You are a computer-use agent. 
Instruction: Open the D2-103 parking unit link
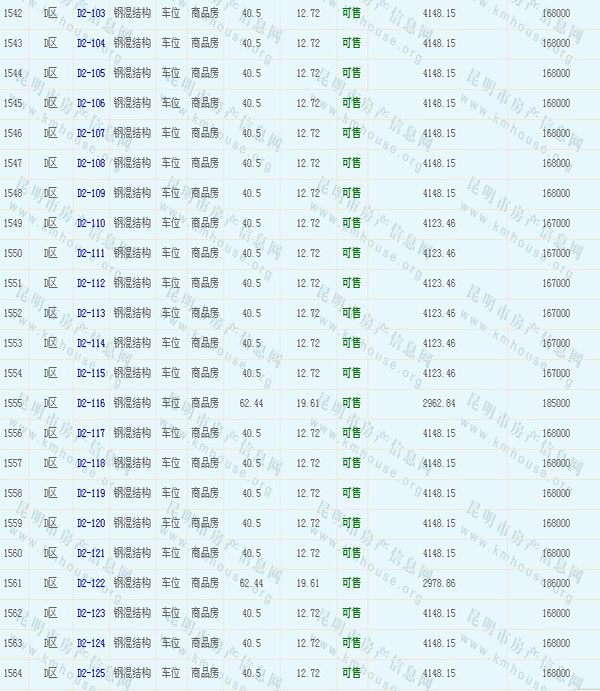pyautogui.click(x=90, y=14)
